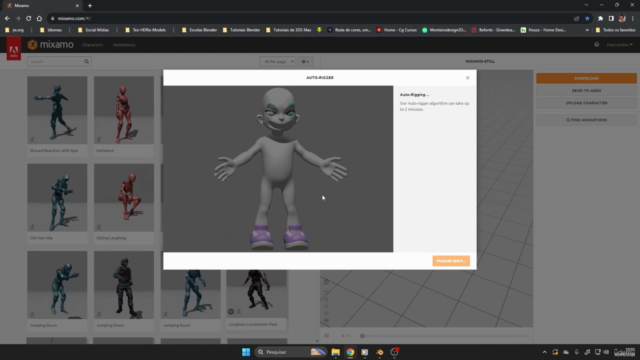The width and height of the screenshot is (640, 360).
Task: Click the Pesquisar taskbar search box
Action: coord(291,352)
